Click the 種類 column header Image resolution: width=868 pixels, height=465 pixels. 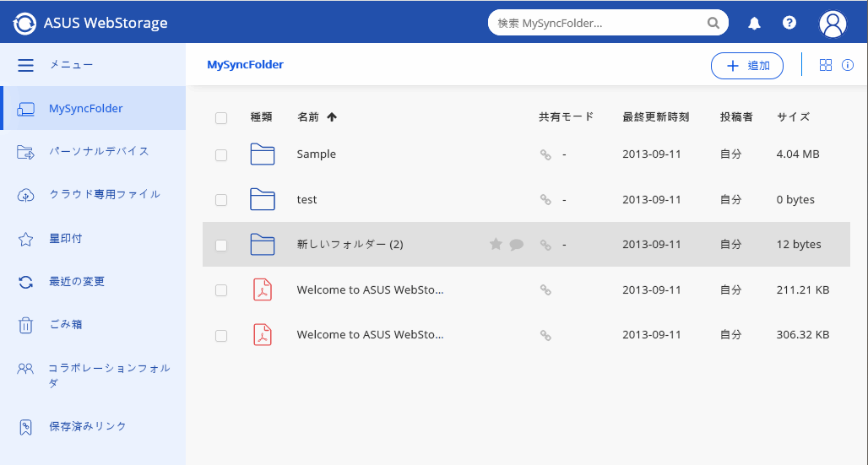click(x=261, y=116)
